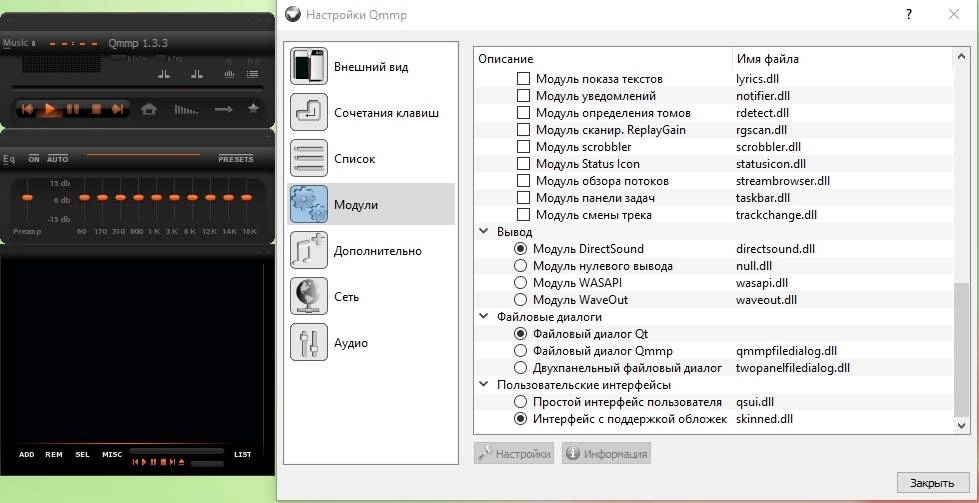Choose Файловый диалог Qt option
The image size is (979, 503).
(520, 334)
